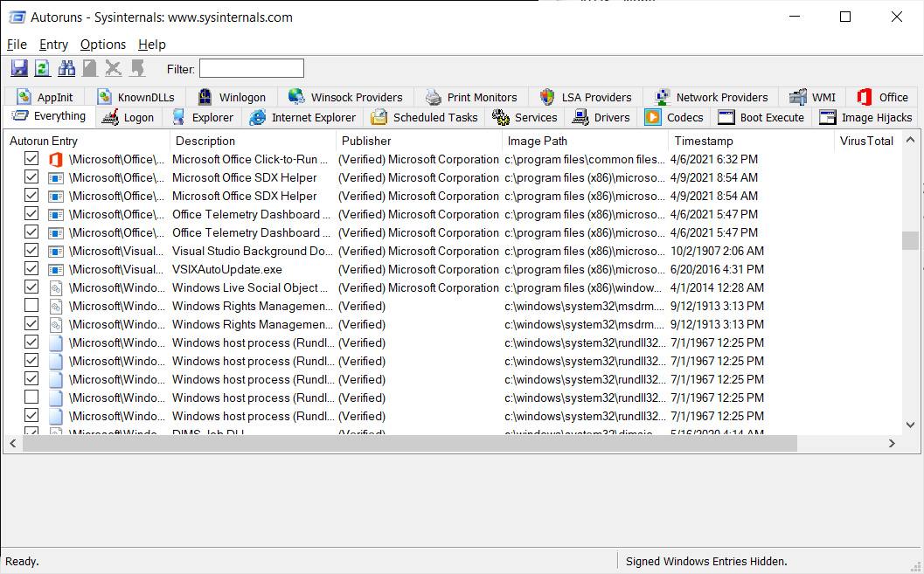Click the Print Monitors printer icon
Screen dimensions: 924x574
tap(433, 97)
